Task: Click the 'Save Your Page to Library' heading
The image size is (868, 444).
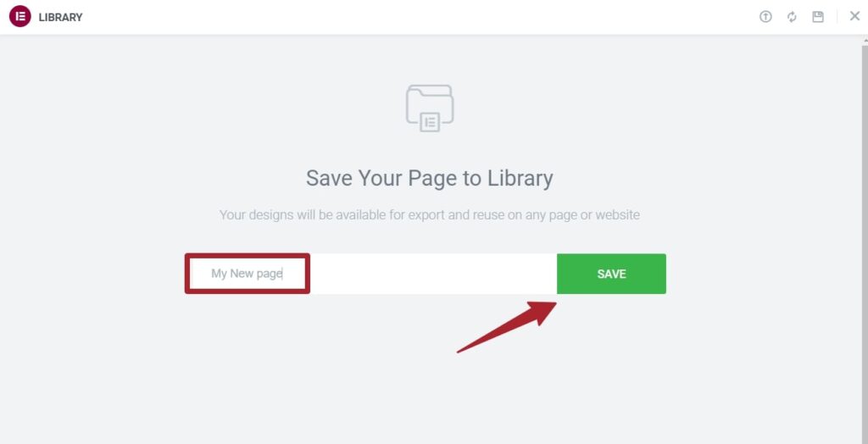Action: [430, 178]
